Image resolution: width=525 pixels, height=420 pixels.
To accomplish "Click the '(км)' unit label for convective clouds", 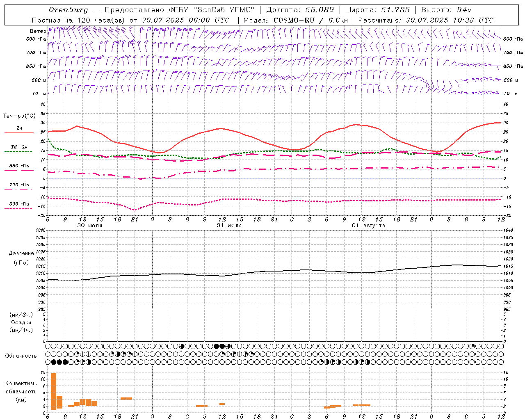I will click(x=21, y=399).
